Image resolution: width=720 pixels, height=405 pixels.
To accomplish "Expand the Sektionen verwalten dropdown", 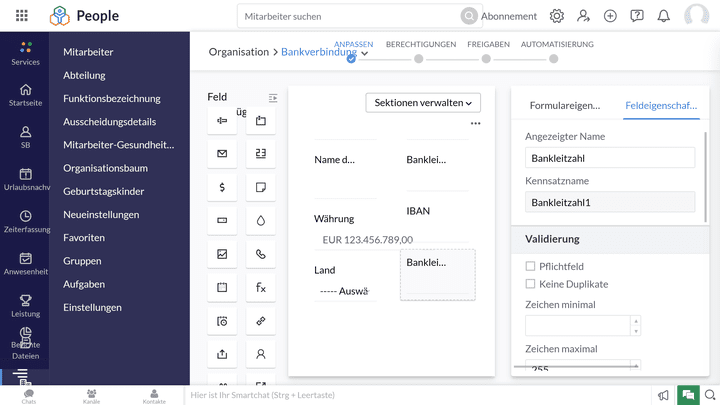I will pos(423,103).
